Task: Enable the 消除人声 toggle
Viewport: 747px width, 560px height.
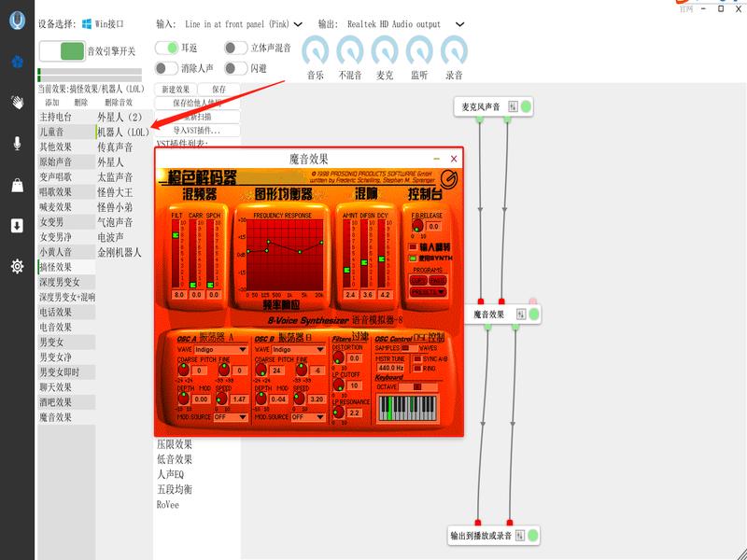Action: coord(167,68)
